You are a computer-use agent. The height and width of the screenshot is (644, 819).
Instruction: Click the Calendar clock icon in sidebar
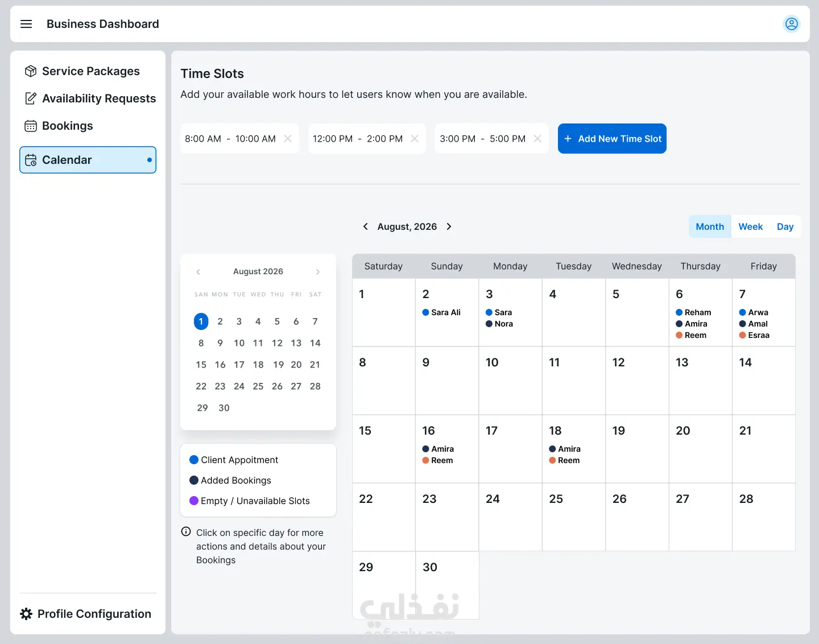31,160
